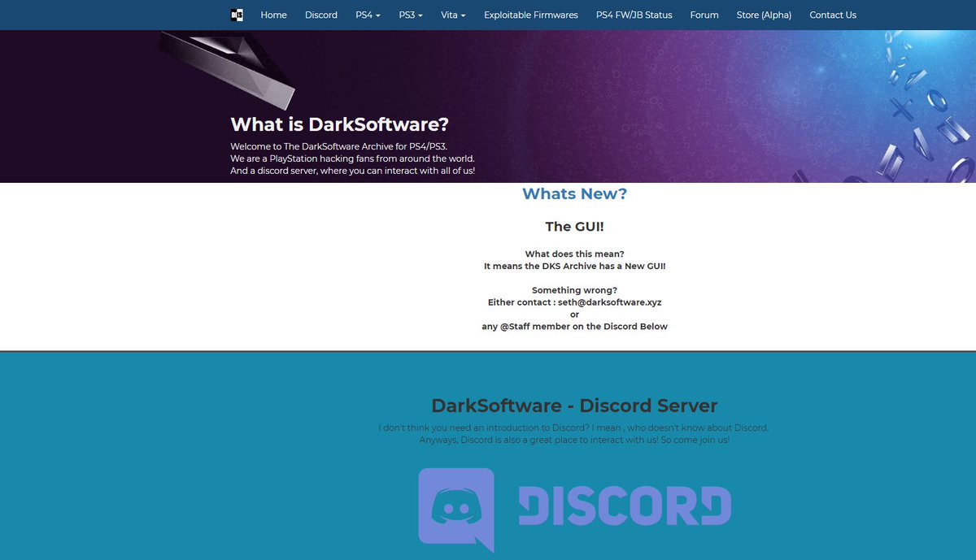
Task: Expand the PS4 dropdown menu
Action: pos(368,15)
